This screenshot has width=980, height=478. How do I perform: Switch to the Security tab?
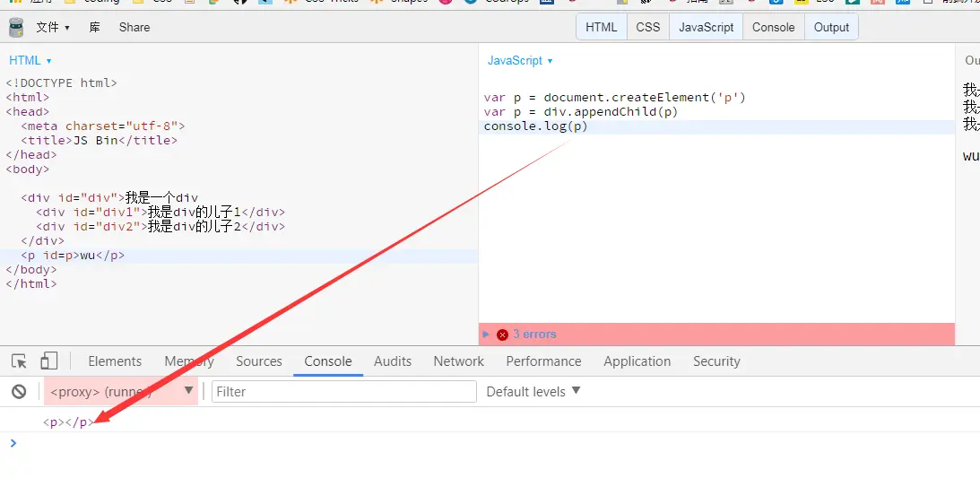(x=716, y=361)
